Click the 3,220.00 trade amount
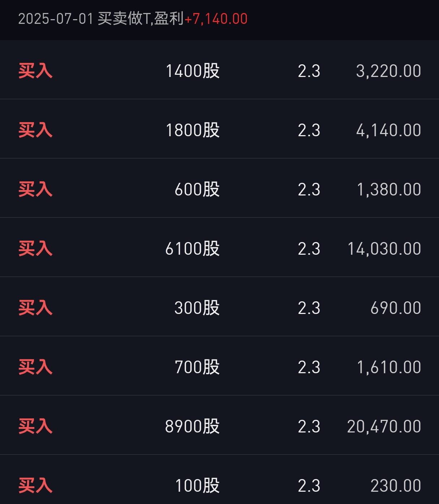439x504 pixels. (x=389, y=71)
